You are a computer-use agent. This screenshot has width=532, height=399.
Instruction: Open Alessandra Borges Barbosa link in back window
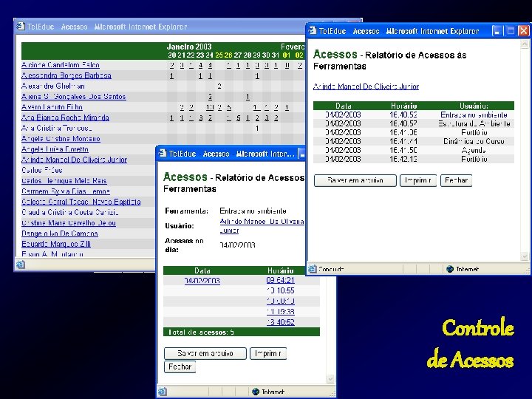point(66,75)
